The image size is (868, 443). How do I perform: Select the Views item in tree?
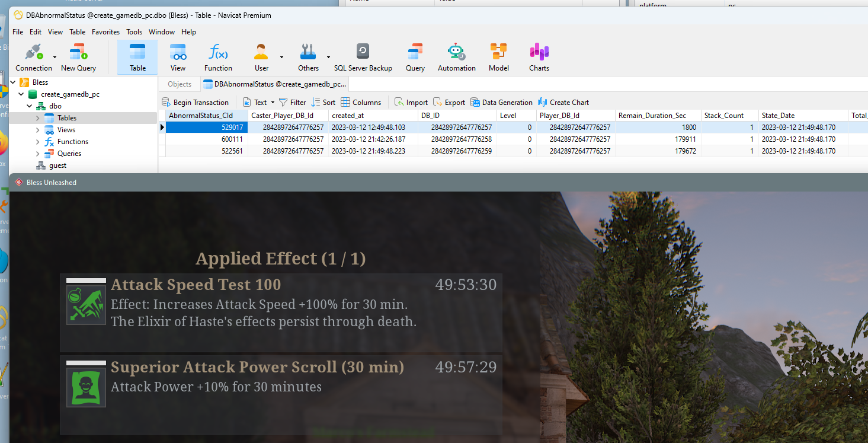66,130
